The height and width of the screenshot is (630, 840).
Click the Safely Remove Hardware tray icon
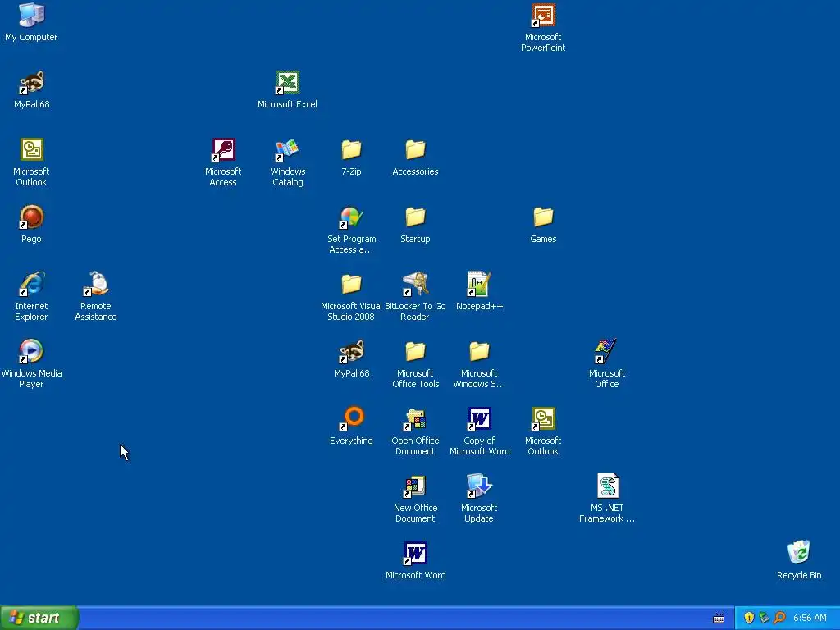click(765, 618)
